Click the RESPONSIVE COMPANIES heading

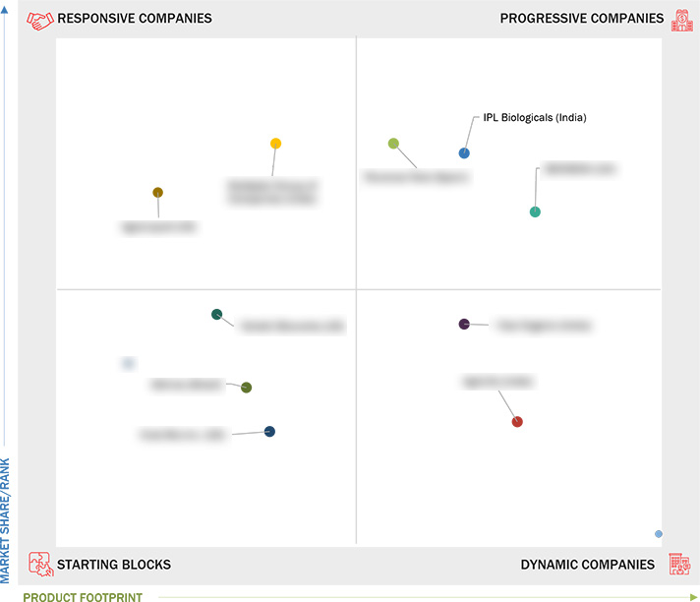click(x=135, y=19)
